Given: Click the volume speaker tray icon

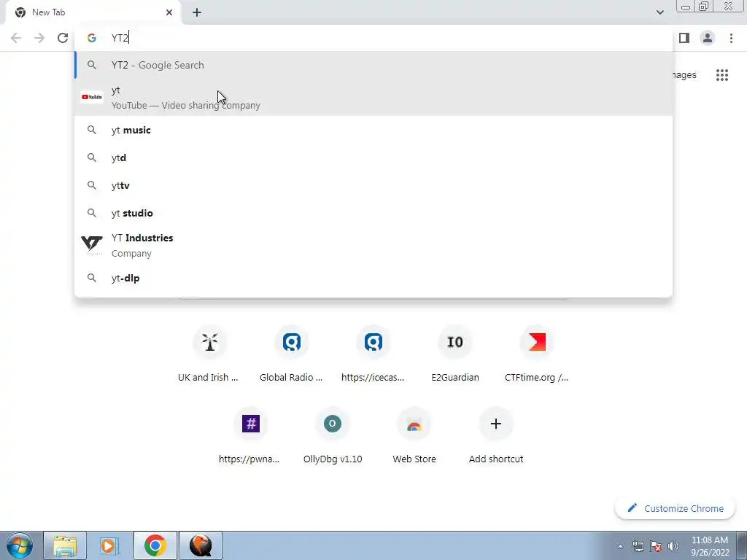Looking at the screenshot, I should pos(673,546).
